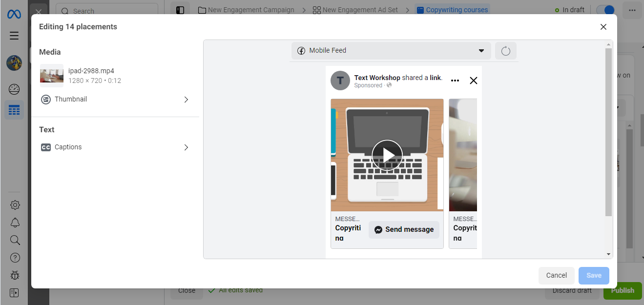Click scrollbar up arrow in preview pane
This screenshot has height=305, width=644.
pos(608,44)
